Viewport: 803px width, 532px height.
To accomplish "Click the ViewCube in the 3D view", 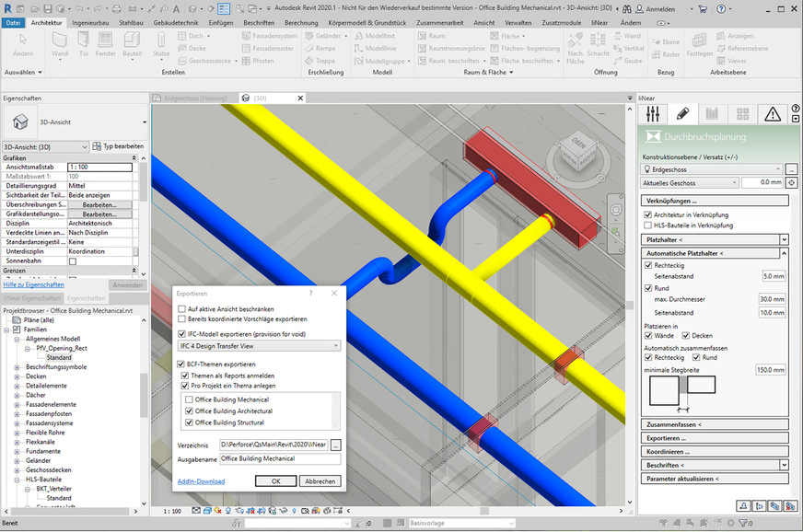I will [578, 144].
